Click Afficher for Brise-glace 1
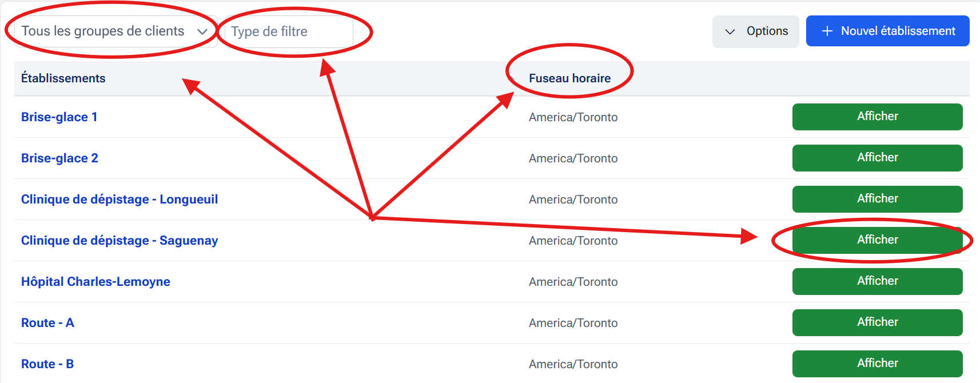Screen dimensions: 980x383 (x=877, y=117)
